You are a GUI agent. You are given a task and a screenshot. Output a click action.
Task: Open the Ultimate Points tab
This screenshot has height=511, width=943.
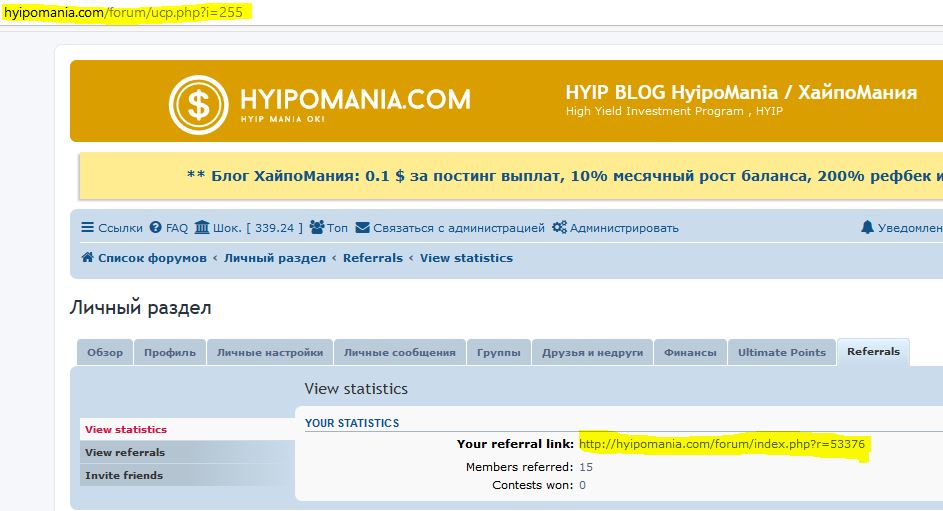pyautogui.click(x=781, y=353)
